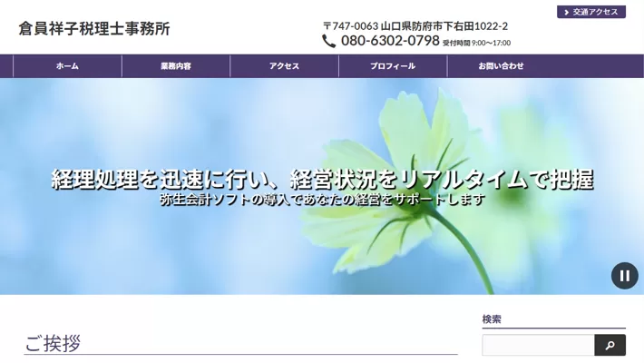644x363 pixels.
Task: Pause the hero slideshow
Action: 624,276
